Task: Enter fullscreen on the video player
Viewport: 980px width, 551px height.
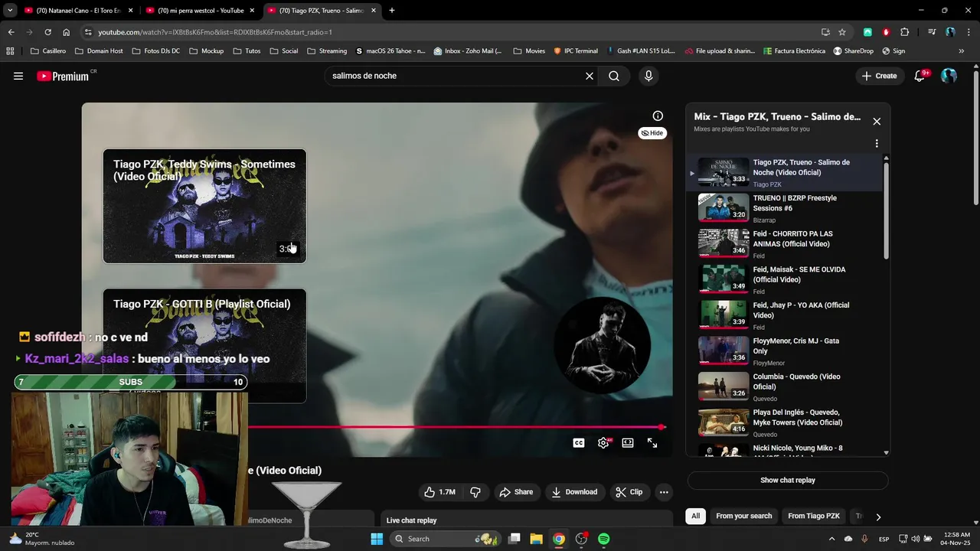Action: [x=652, y=443]
